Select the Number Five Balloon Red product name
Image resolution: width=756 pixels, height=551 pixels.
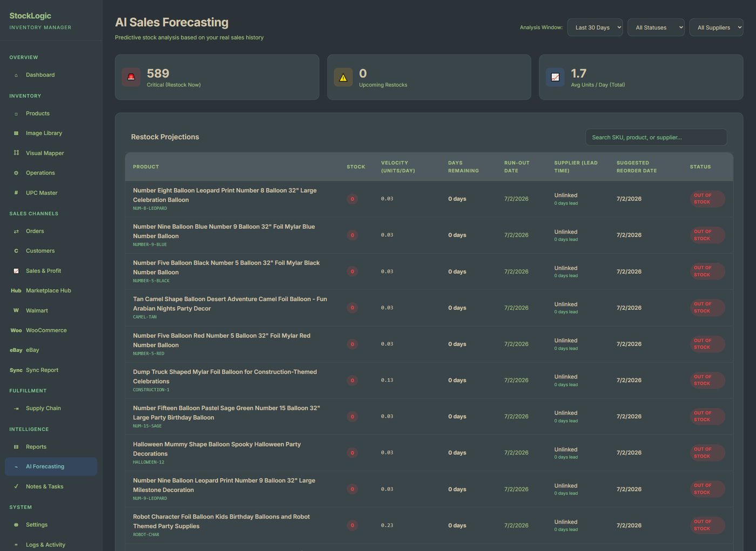[222, 340]
